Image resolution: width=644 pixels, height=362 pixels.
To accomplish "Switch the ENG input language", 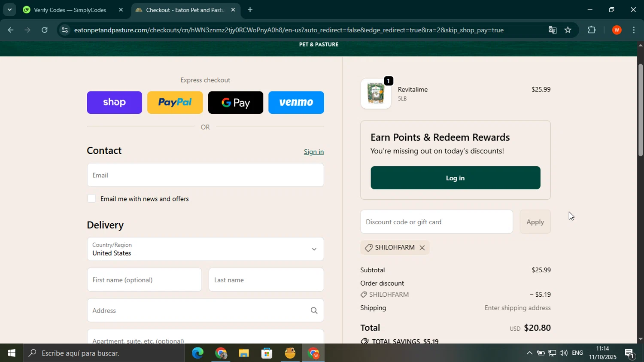I will tap(577, 353).
